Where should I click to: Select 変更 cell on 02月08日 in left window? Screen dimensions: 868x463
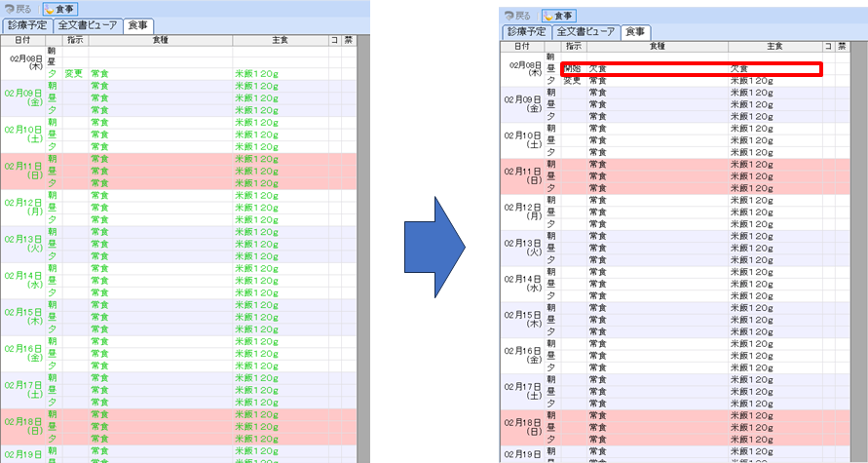[74, 74]
